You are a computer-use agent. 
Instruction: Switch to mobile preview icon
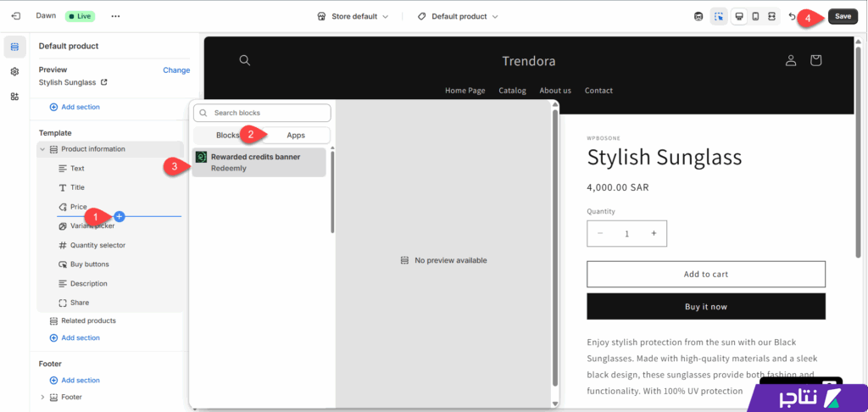[755, 17]
